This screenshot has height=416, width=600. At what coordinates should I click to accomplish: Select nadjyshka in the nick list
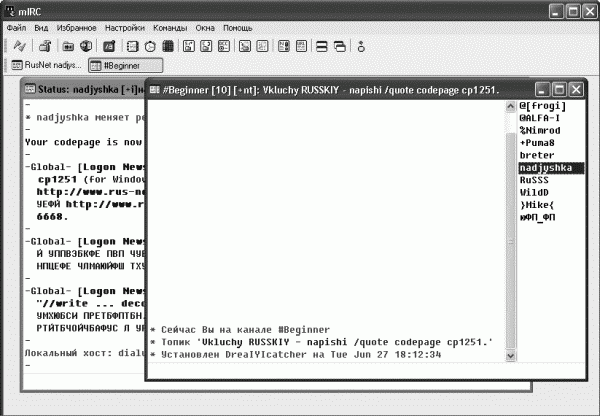coord(551,168)
